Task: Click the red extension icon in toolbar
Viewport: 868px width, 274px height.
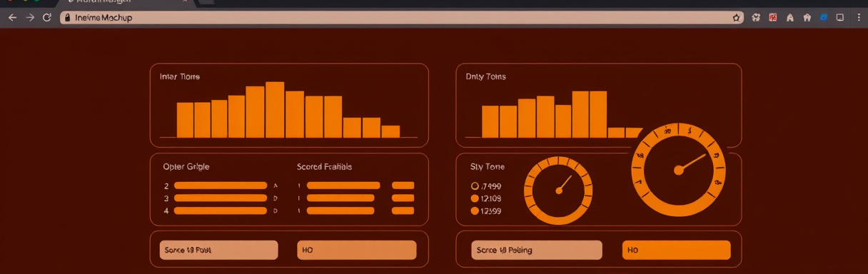Action: [773, 18]
